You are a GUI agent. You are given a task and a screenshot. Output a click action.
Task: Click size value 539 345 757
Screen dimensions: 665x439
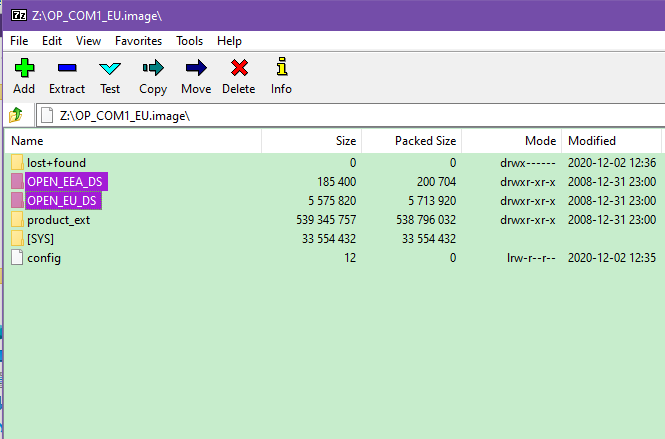pos(326,220)
